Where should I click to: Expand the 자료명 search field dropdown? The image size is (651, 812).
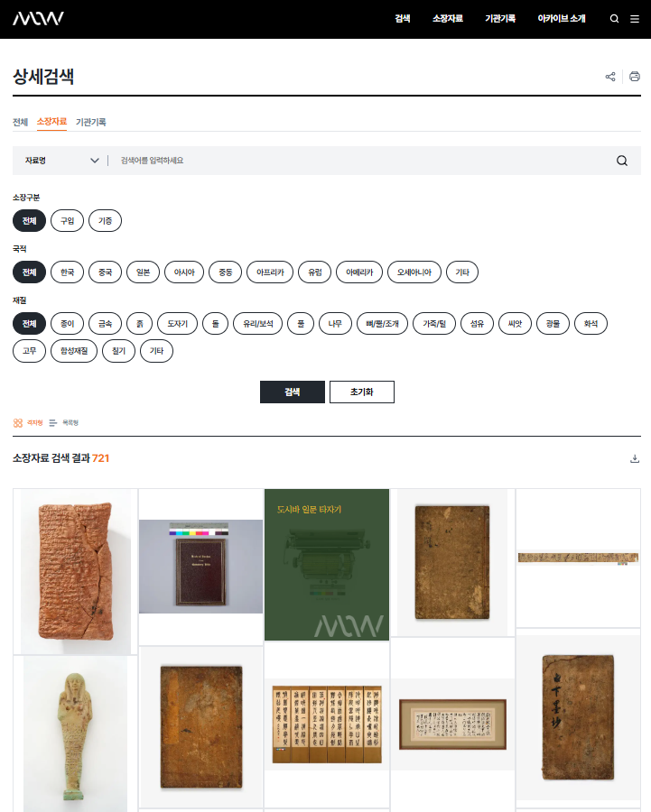click(x=61, y=161)
